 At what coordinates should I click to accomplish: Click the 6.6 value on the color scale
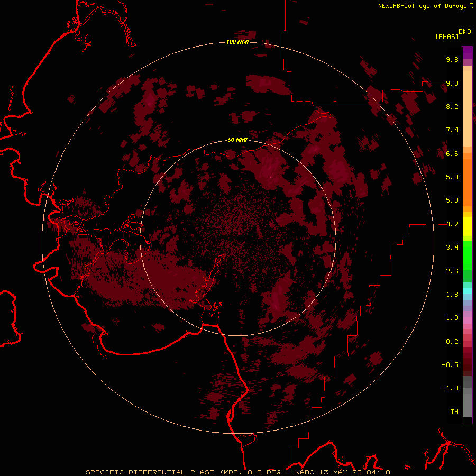pyautogui.click(x=452, y=153)
